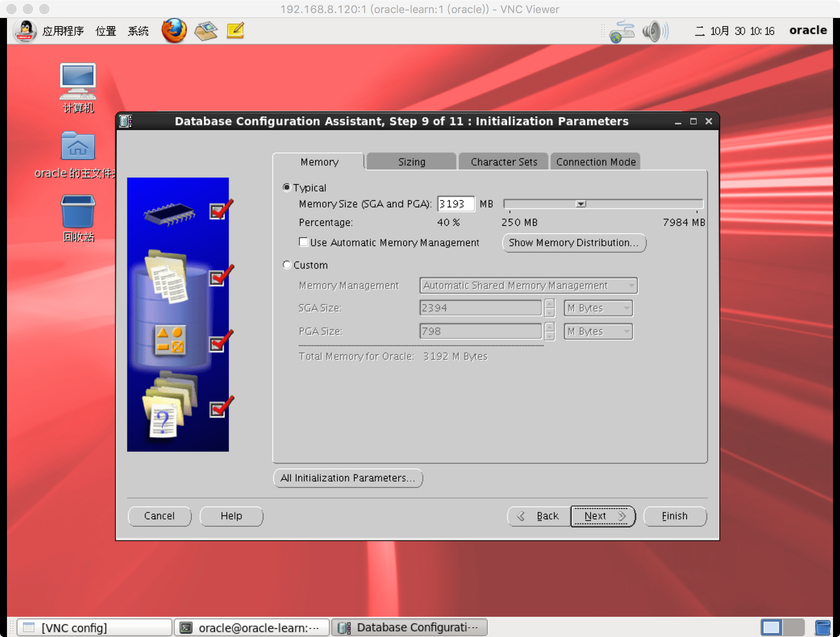Open the 应用程序 menu

pyautogui.click(x=63, y=31)
